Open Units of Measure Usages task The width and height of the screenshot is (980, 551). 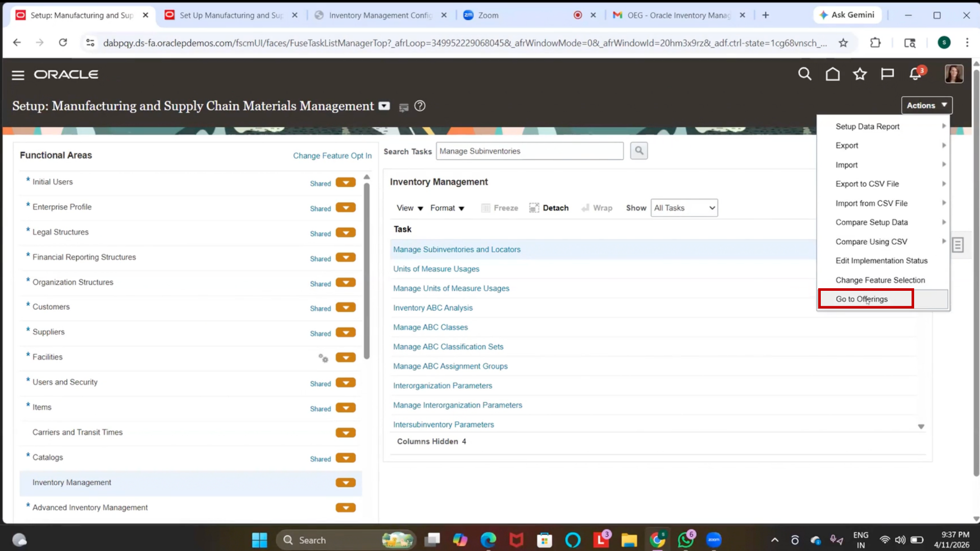436,269
